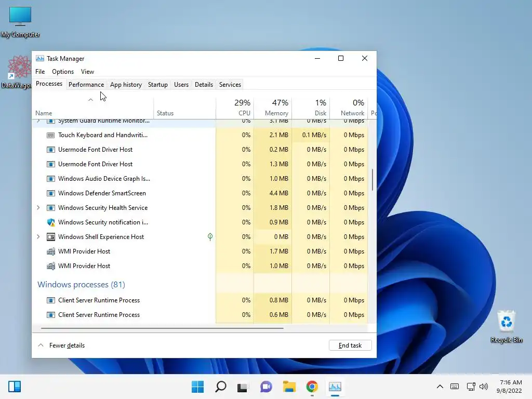This screenshot has height=399, width=532.
Task: Open the Windows Start menu
Action: pyautogui.click(x=197, y=387)
